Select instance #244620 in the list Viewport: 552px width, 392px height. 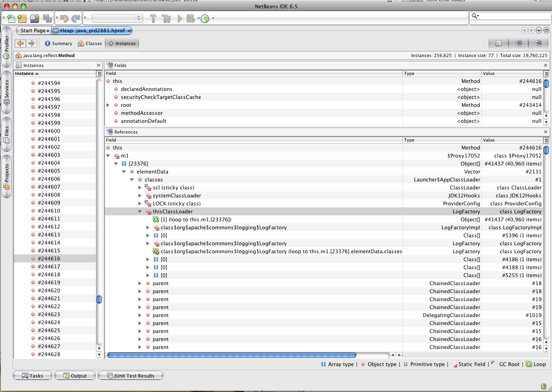tap(49, 291)
